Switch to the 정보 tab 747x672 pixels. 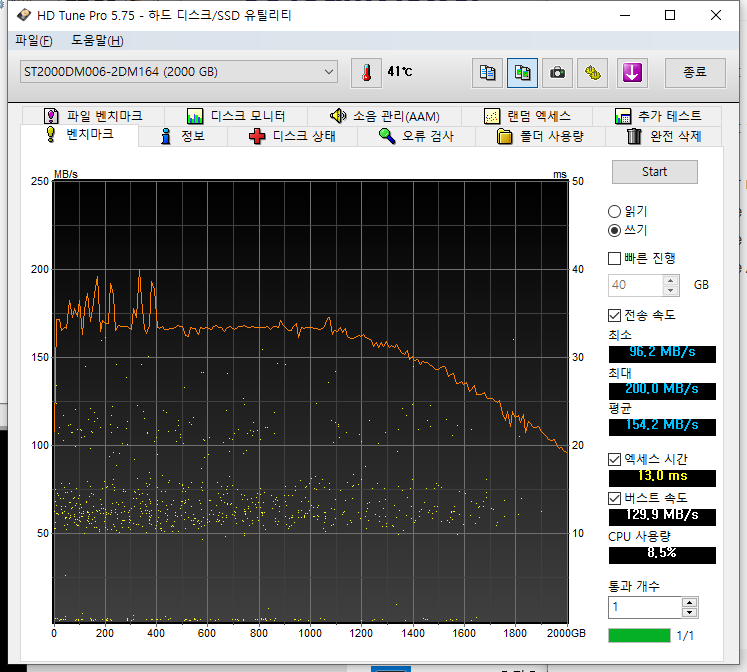pyautogui.click(x=183, y=136)
